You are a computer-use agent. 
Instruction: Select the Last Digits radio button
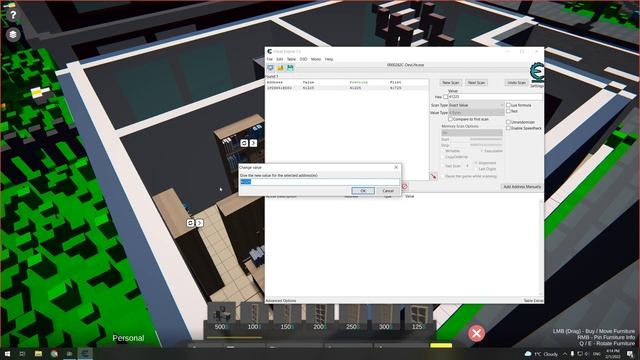point(476,169)
